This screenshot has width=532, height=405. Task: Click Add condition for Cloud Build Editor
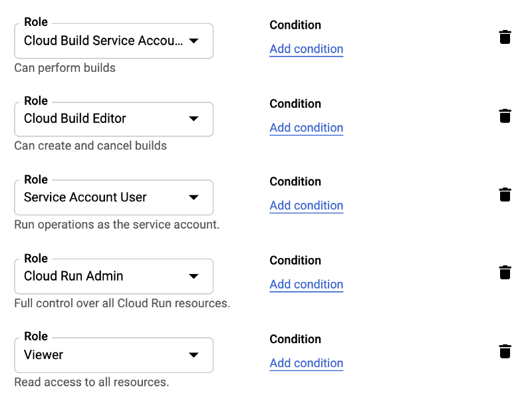point(306,128)
